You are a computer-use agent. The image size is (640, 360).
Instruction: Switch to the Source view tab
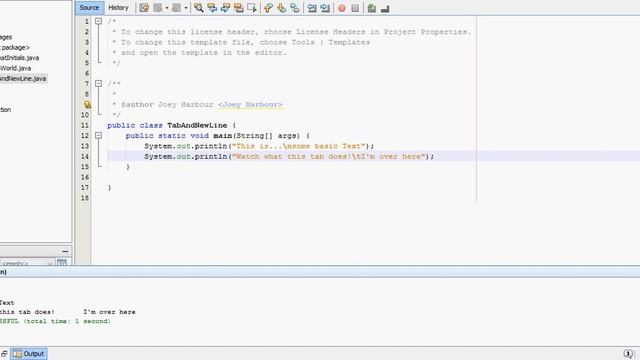point(89,8)
